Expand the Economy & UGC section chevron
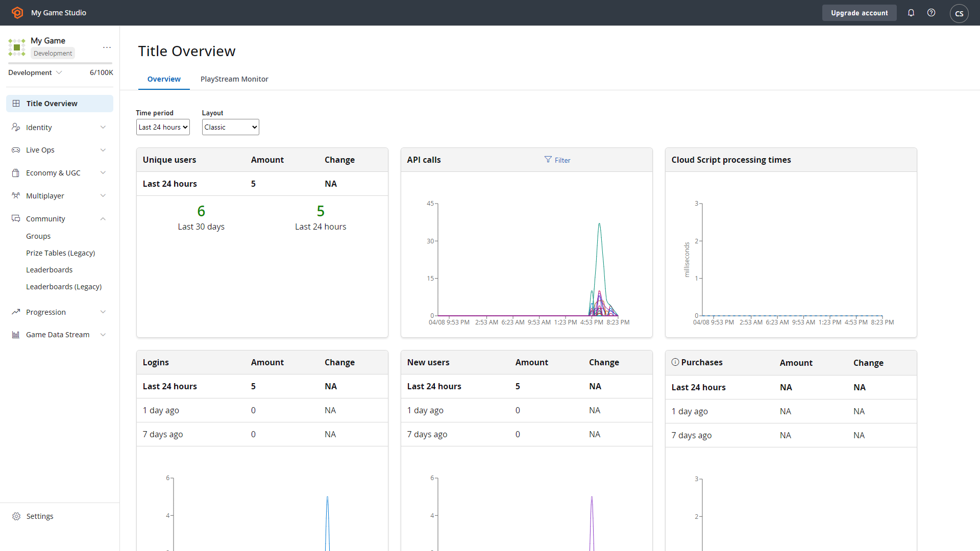Image resolution: width=980 pixels, height=551 pixels. 103,173
